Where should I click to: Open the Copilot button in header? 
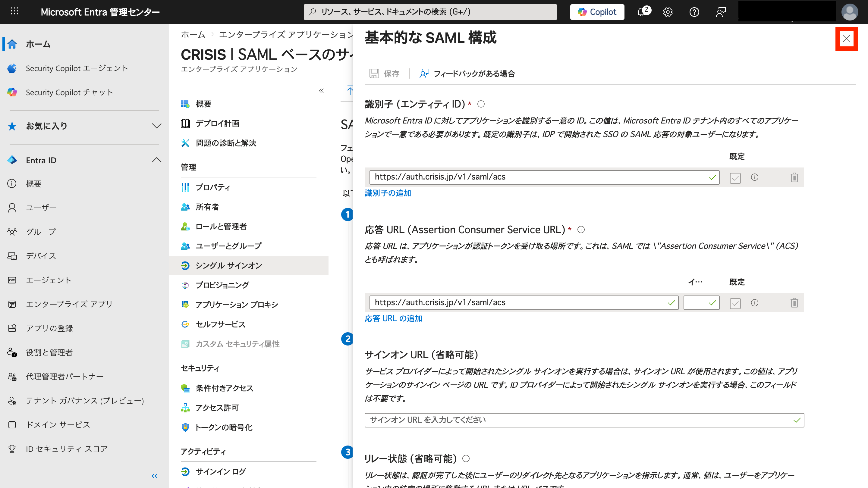597,12
